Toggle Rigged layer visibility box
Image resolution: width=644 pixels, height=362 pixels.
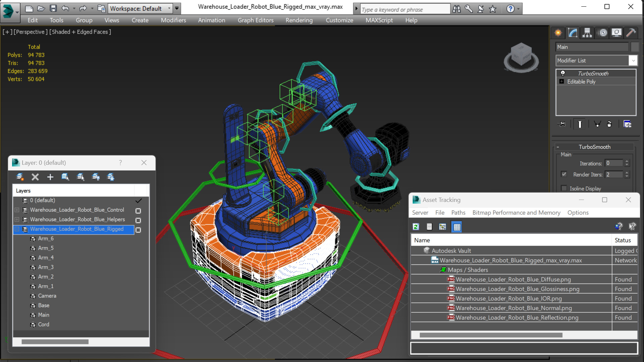click(138, 230)
